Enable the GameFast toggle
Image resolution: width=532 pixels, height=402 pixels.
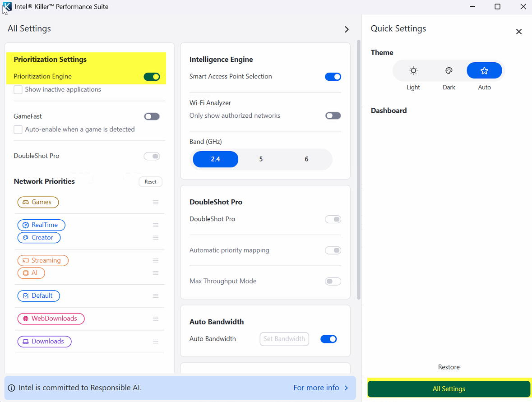(x=152, y=117)
